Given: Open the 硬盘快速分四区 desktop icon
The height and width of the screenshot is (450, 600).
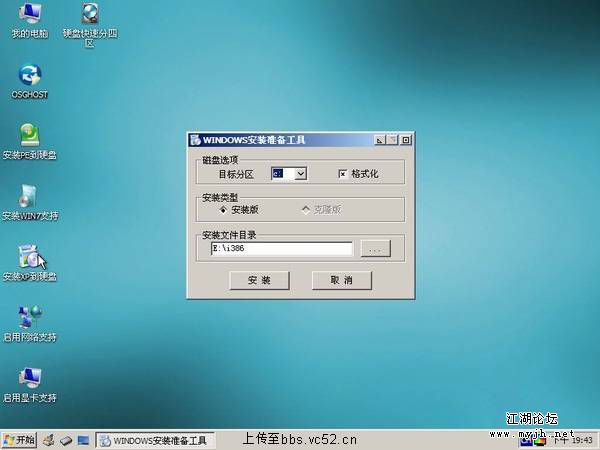Looking at the screenshot, I should [90, 24].
